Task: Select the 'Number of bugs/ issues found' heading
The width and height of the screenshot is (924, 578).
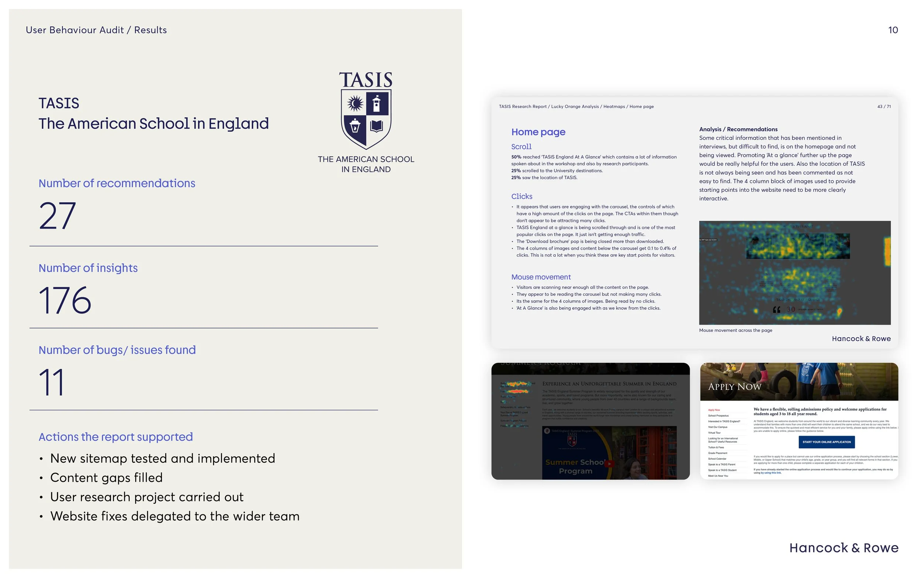Action: pos(117,350)
